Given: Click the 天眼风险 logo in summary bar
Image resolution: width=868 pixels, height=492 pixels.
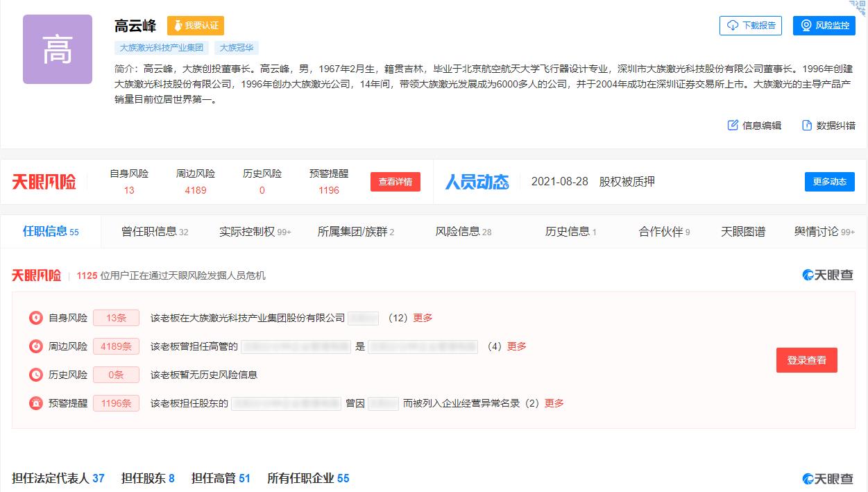Looking at the screenshot, I should [44, 182].
